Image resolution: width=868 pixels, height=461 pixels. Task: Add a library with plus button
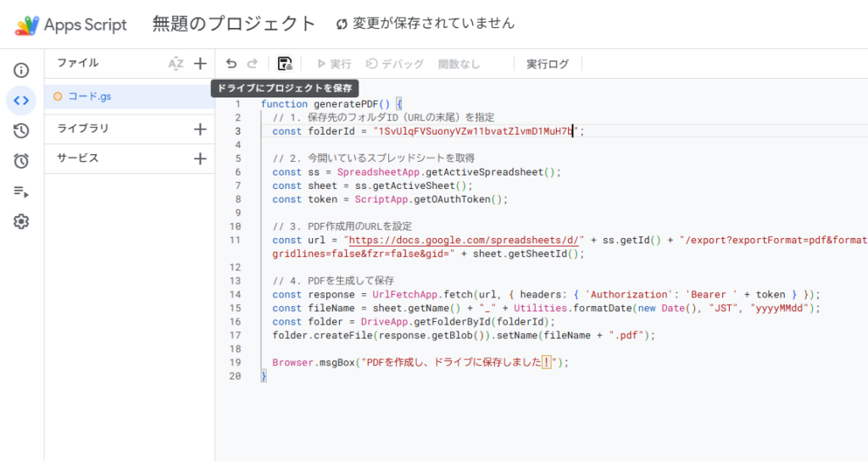tap(200, 129)
